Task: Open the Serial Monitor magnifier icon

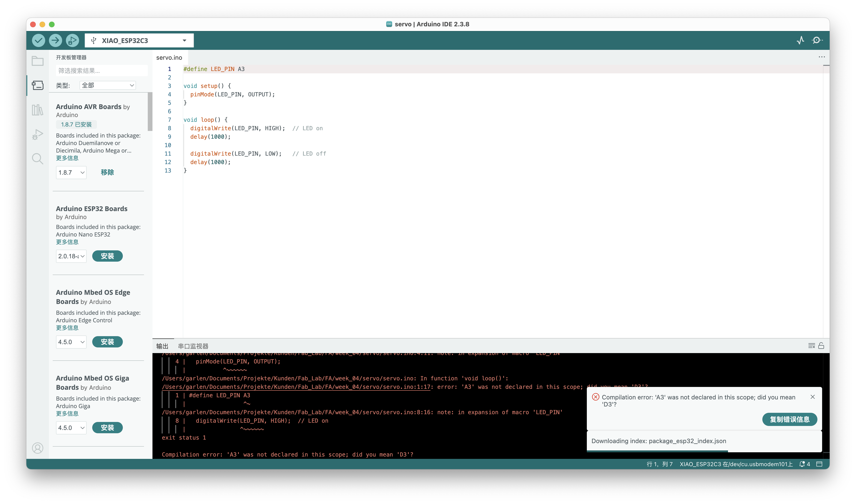Action: (x=817, y=40)
